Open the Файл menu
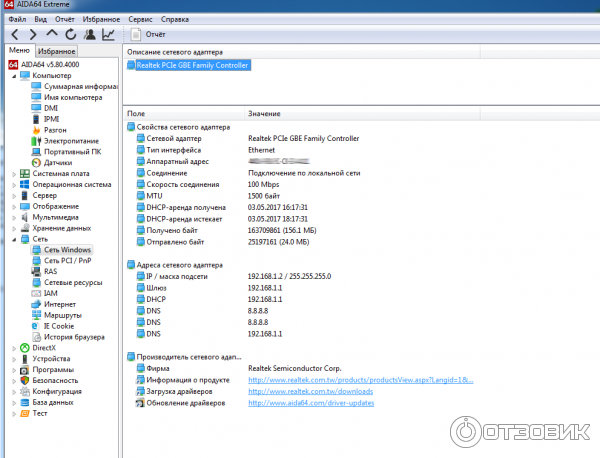This screenshot has height=458, width=600. [17, 19]
